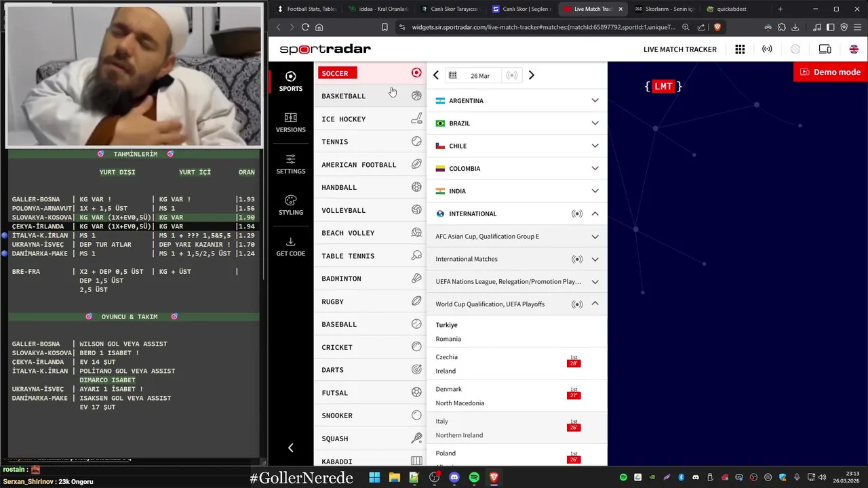The width and height of the screenshot is (868, 488).
Task: Collapse World Cup Qualification UEFA Playoffs
Action: [595, 304]
